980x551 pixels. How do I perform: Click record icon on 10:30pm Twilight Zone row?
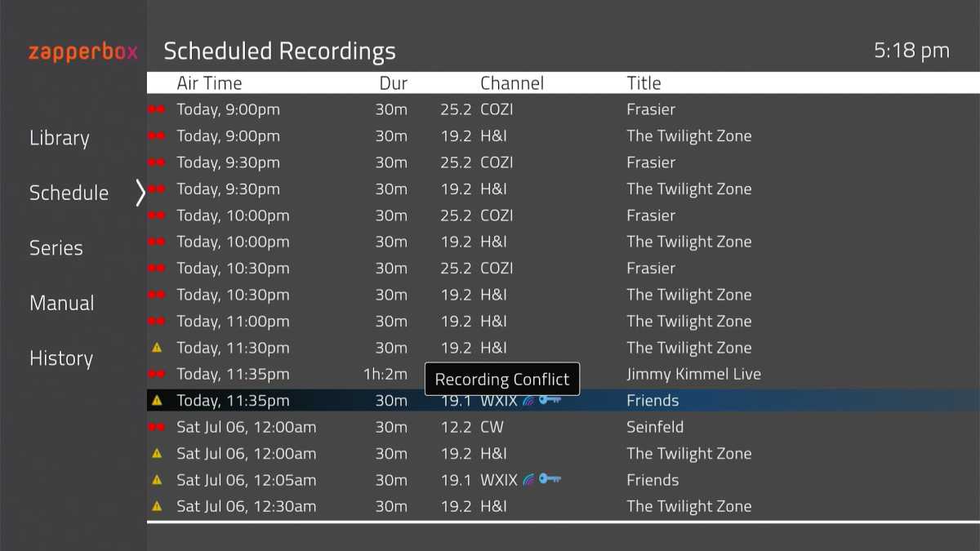coord(157,295)
